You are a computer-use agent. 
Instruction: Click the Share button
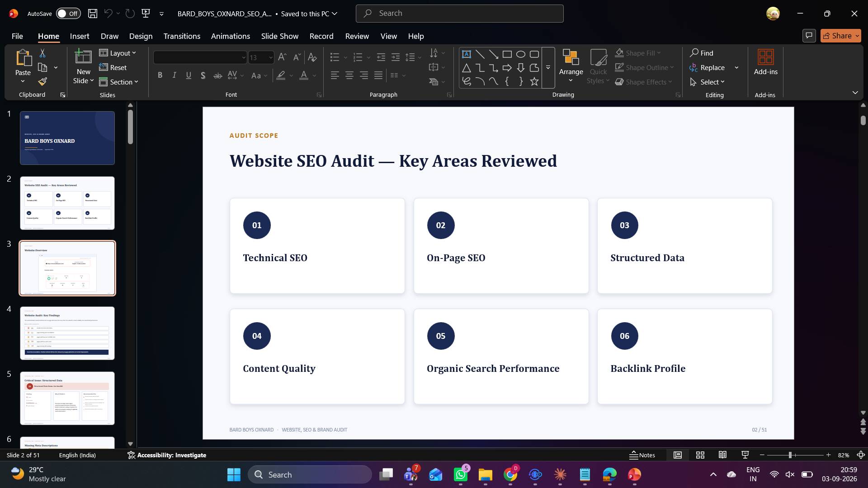841,36
